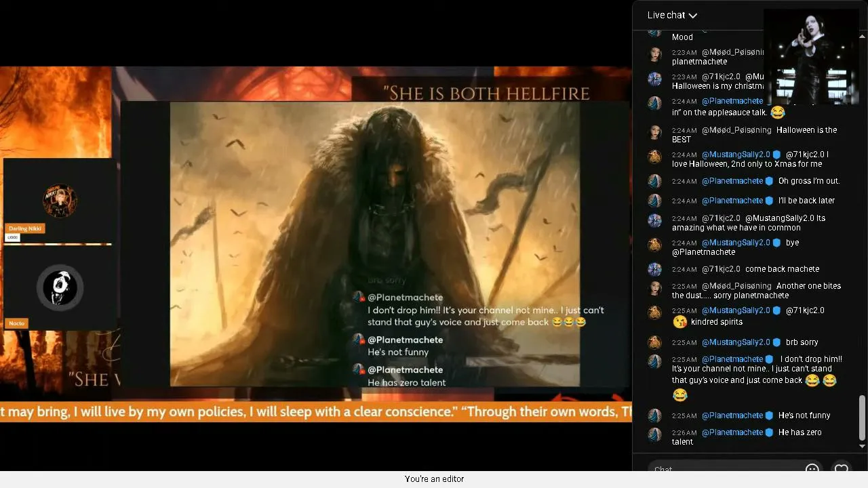This screenshot has width=868, height=488.
Task: Click the 'Nocto' name label
Action: [x=16, y=323]
